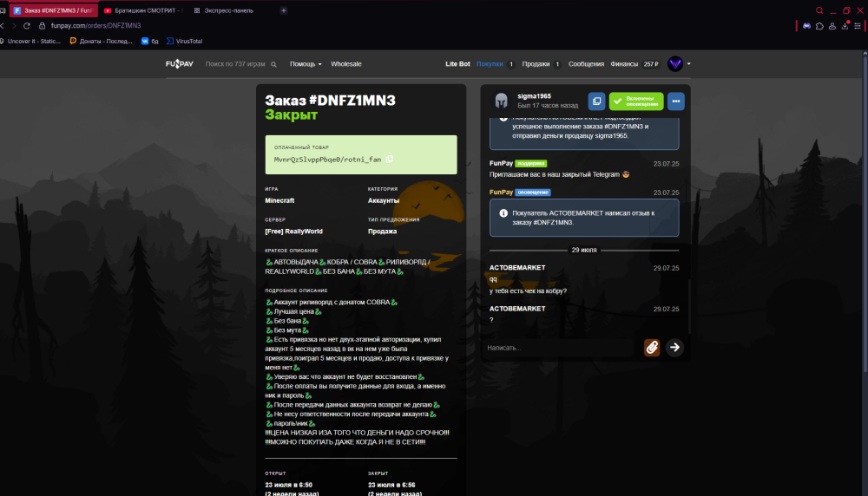
Task: Open the 'Покупки' menu item
Action: 490,64
